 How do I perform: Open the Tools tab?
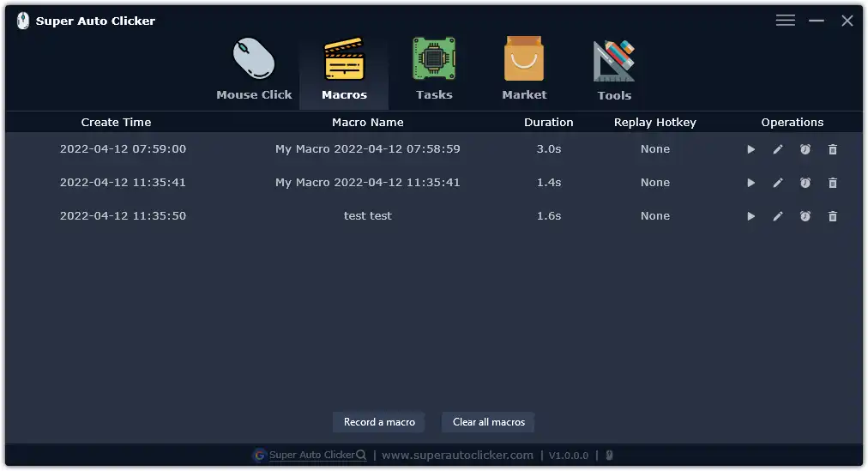[614, 69]
